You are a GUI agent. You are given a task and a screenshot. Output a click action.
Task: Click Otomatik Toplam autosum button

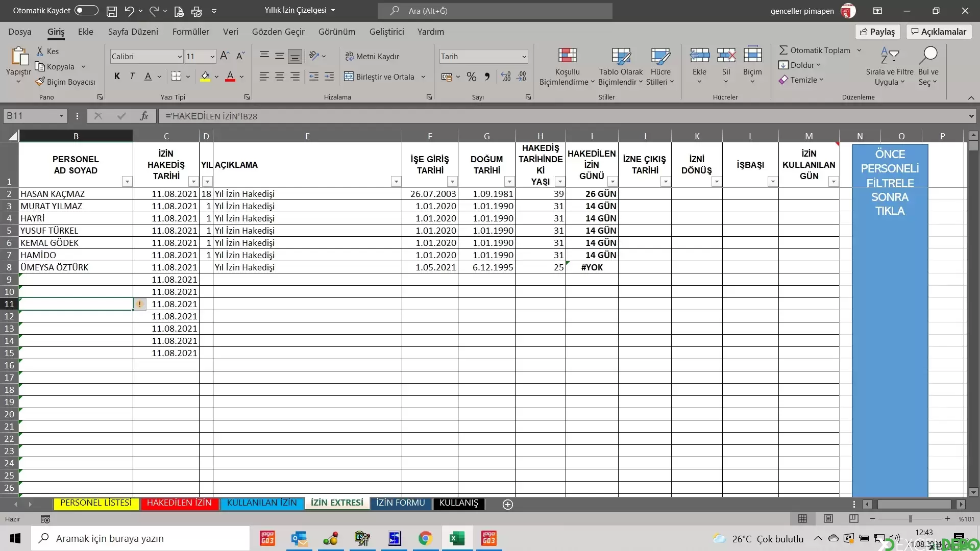pos(815,50)
